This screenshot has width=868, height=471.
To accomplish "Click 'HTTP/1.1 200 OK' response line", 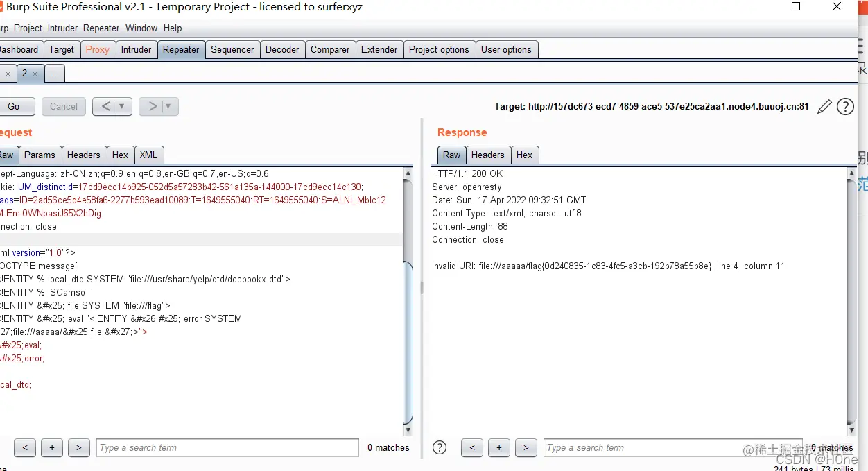I will [467, 173].
